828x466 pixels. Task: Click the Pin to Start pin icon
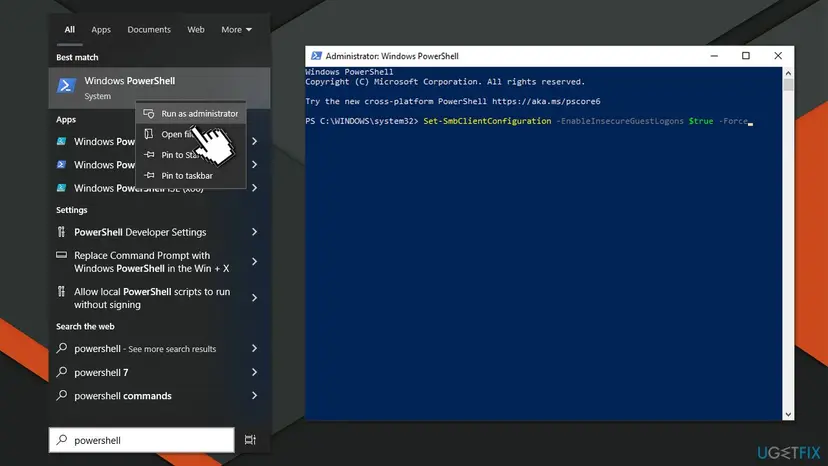[x=149, y=155]
